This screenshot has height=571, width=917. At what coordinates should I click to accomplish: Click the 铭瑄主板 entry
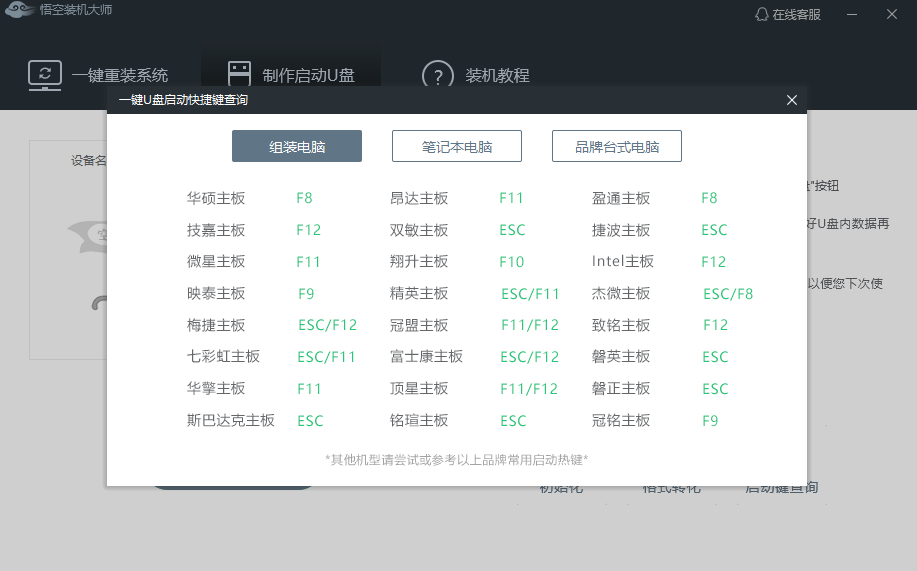coord(419,420)
